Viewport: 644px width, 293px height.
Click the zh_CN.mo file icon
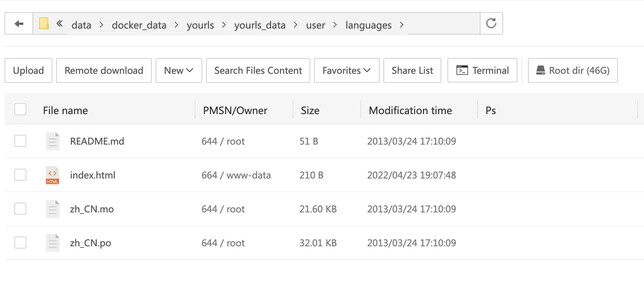click(52, 209)
